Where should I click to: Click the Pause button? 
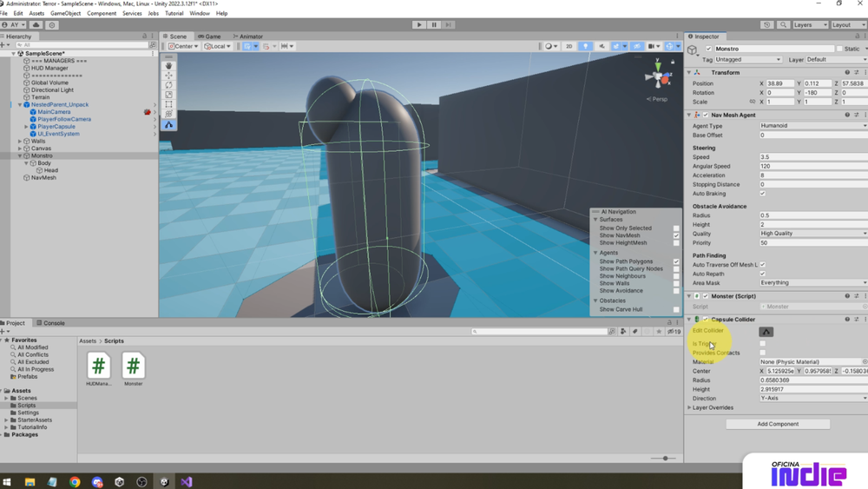point(434,25)
